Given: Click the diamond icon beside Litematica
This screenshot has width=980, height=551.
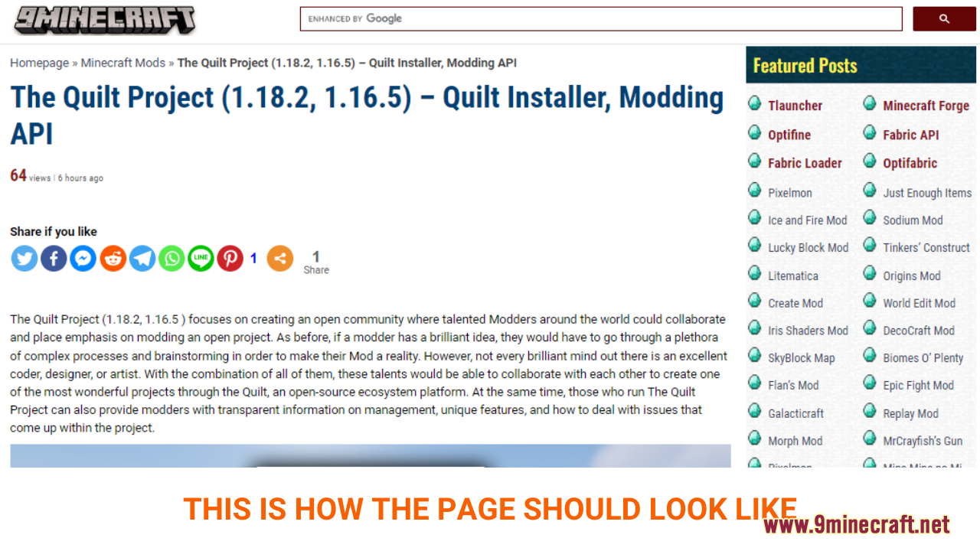Looking at the screenshot, I should pos(755,274).
